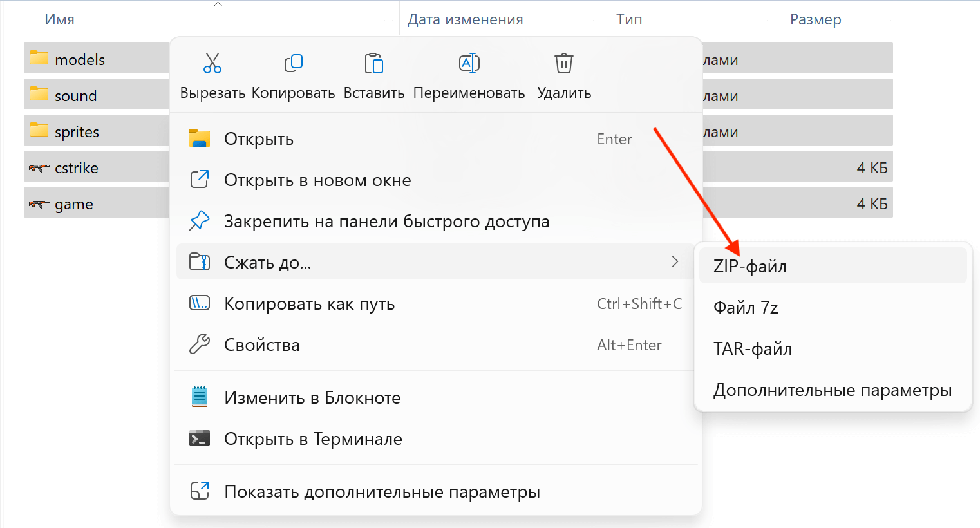Click the Paste (Вставить) clipboard icon

point(373,62)
